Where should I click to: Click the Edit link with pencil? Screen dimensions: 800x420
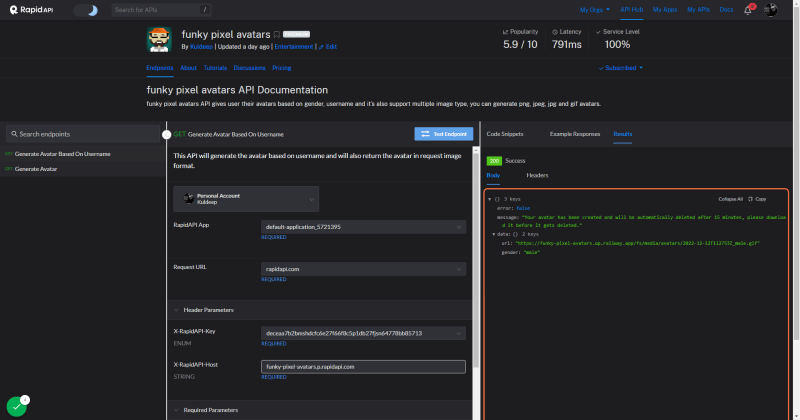[328, 46]
